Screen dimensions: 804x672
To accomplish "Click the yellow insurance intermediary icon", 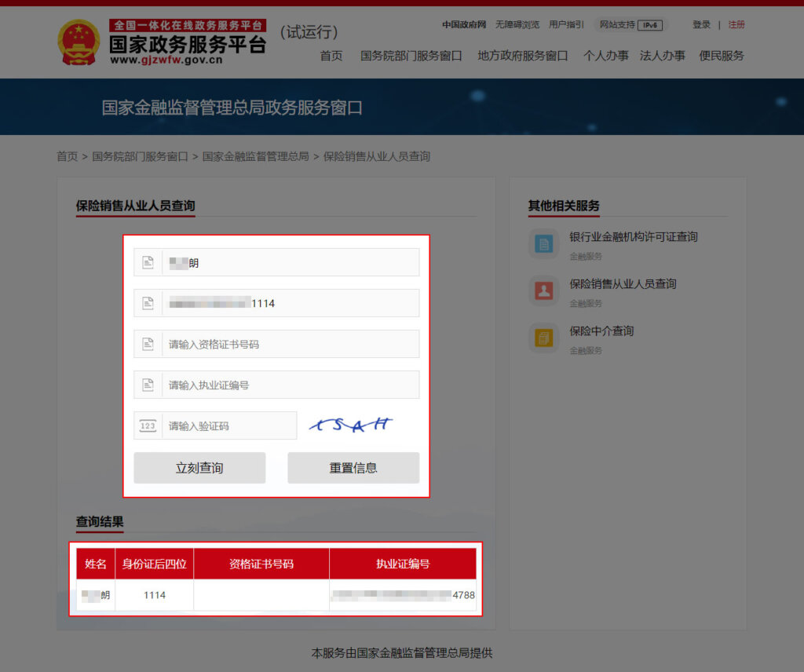I will [x=543, y=338].
